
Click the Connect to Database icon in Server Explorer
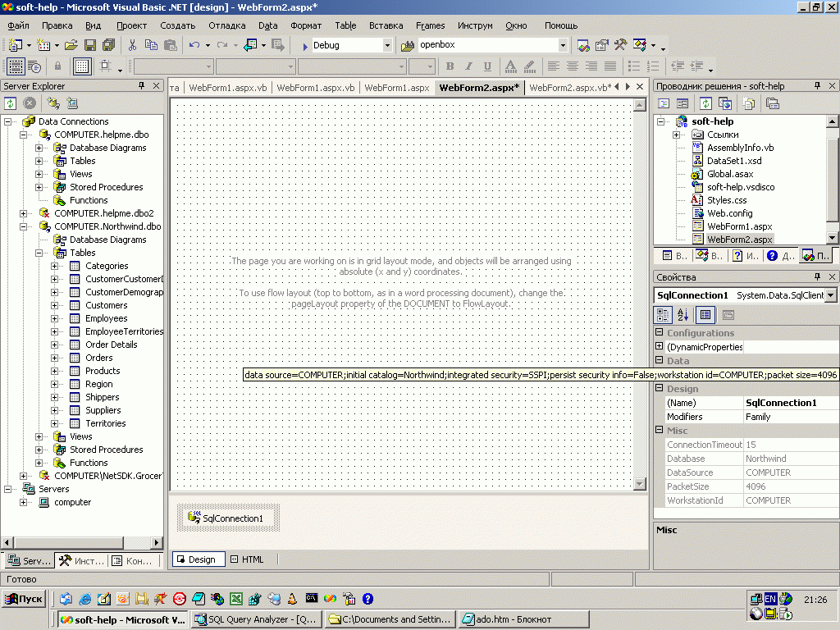click(53, 103)
